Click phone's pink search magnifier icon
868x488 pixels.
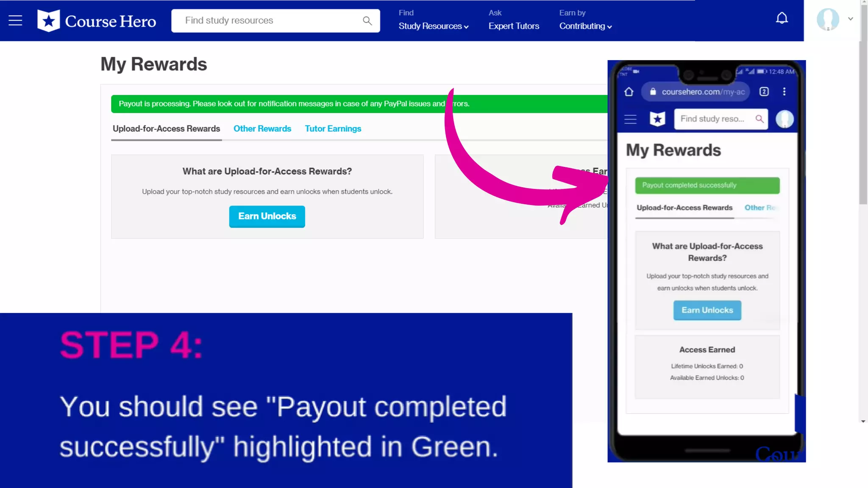point(759,119)
